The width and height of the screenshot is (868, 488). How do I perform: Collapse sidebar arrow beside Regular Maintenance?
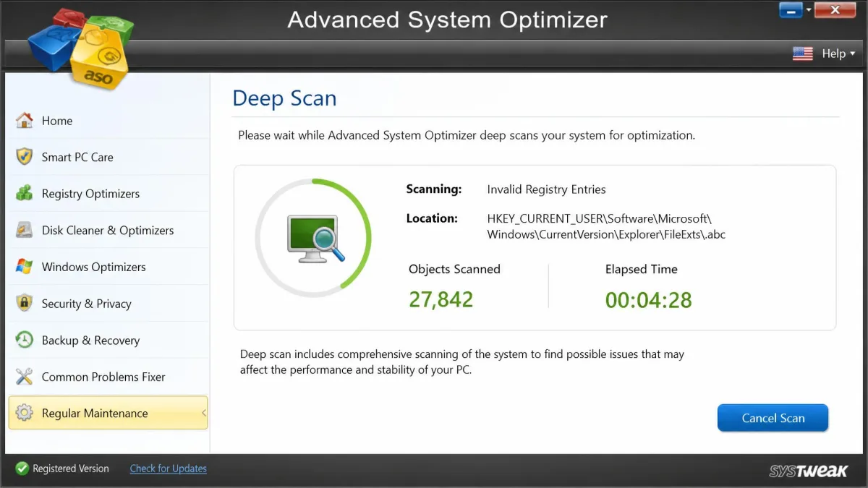click(x=203, y=413)
